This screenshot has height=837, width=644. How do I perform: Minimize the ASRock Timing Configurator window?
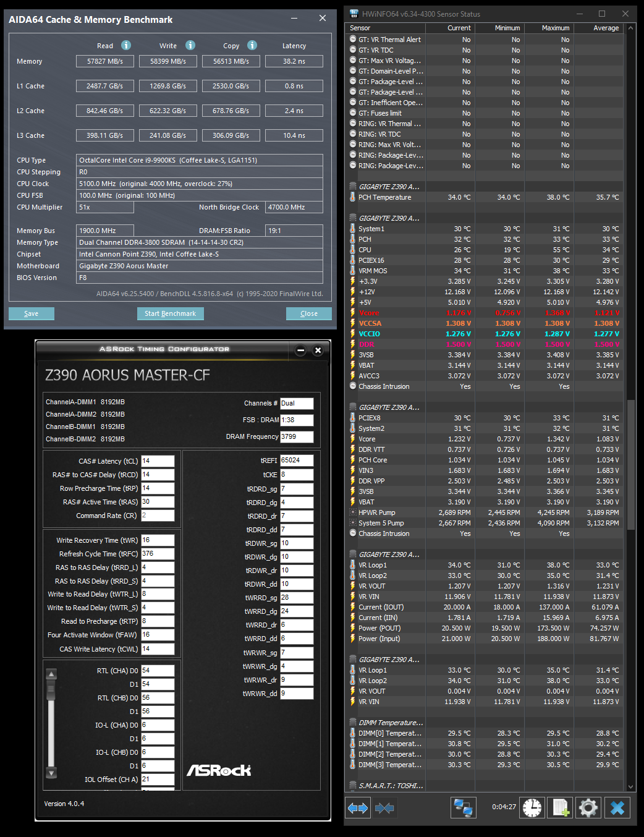point(300,351)
